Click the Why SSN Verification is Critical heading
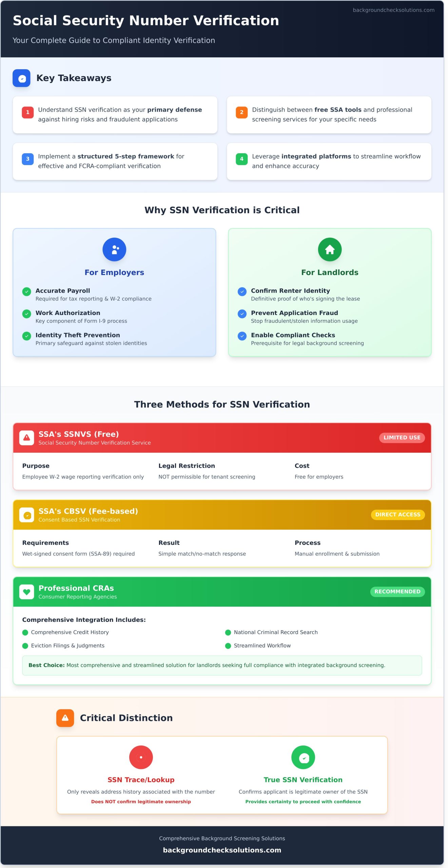448x868 pixels. (x=222, y=210)
